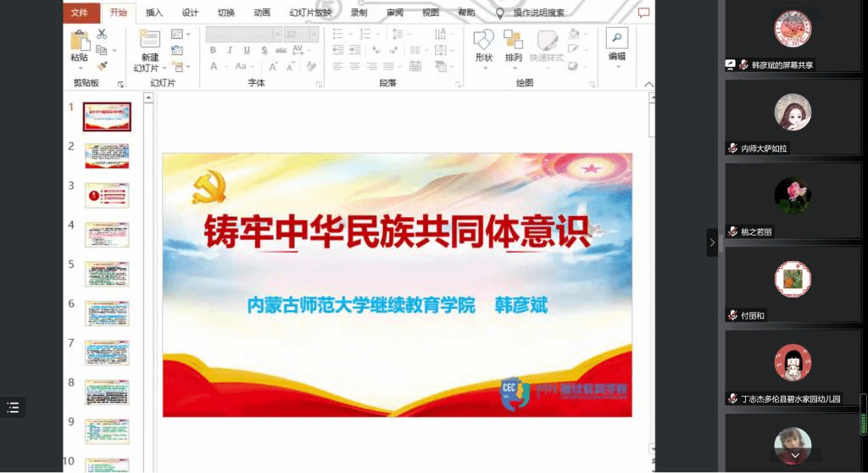868x473 pixels.
Task: Collapse the ribbon using the chevron arrow
Action: [x=649, y=84]
